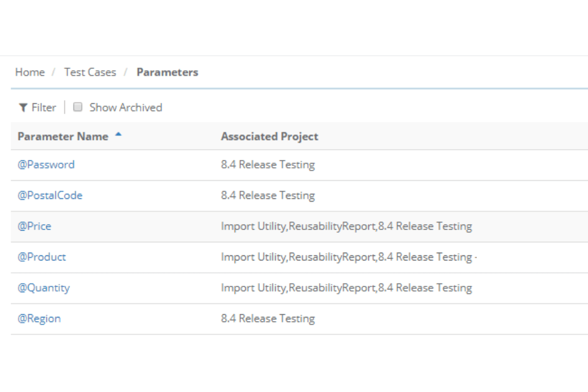Image resolution: width=588 pixels, height=392 pixels.
Task: Click the Filter funnel icon
Action: tap(23, 107)
